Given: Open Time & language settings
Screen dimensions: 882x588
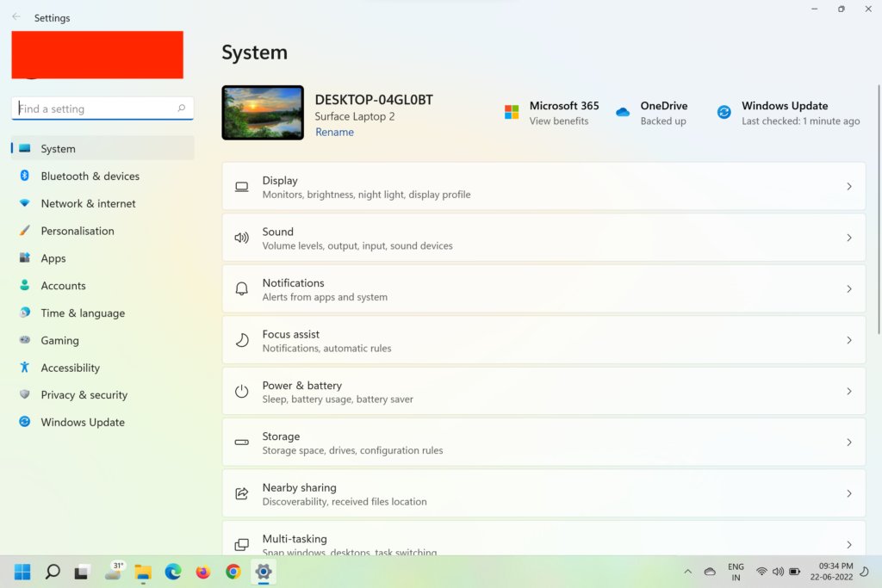Looking at the screenshot, I should pyautogui.click(x=82, y=313).
